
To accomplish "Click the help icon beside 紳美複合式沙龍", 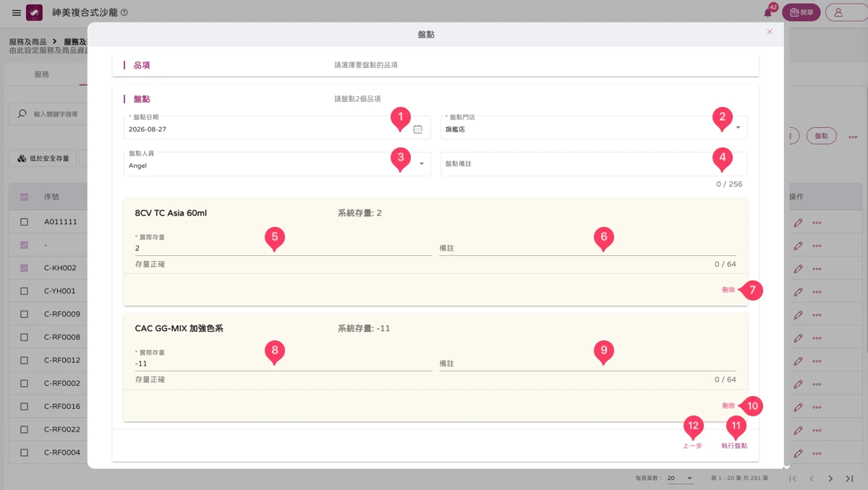I will coord(124,13).
